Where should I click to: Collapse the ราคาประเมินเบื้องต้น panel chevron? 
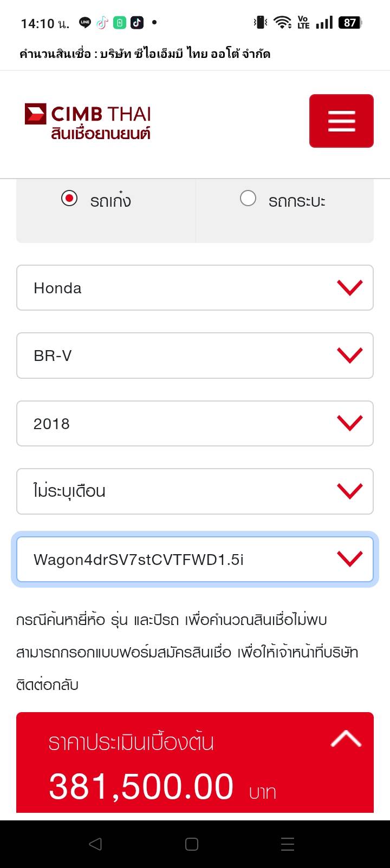click(x=346, y=739)
